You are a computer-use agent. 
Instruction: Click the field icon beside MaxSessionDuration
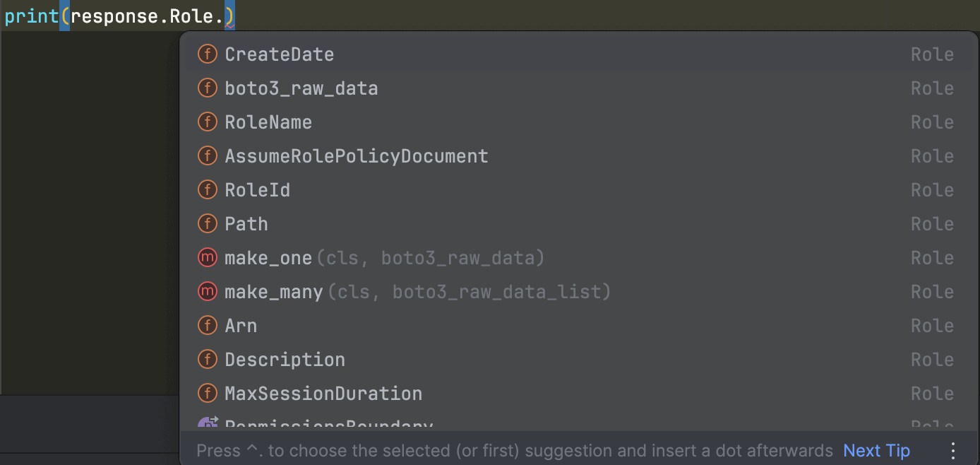(x=207, y=394)
